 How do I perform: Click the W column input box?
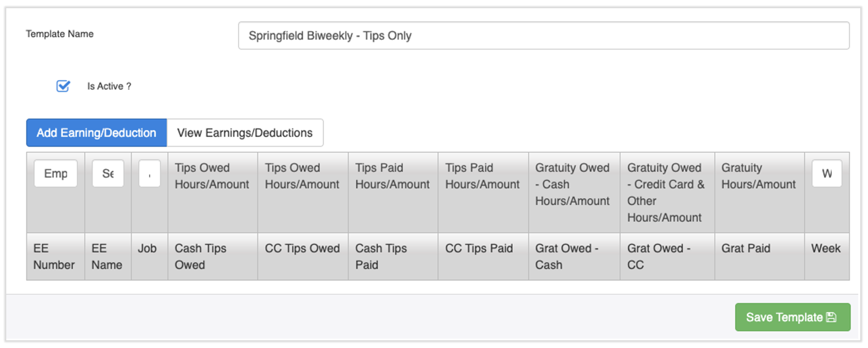pyautogui.click(x=827, y=174)
